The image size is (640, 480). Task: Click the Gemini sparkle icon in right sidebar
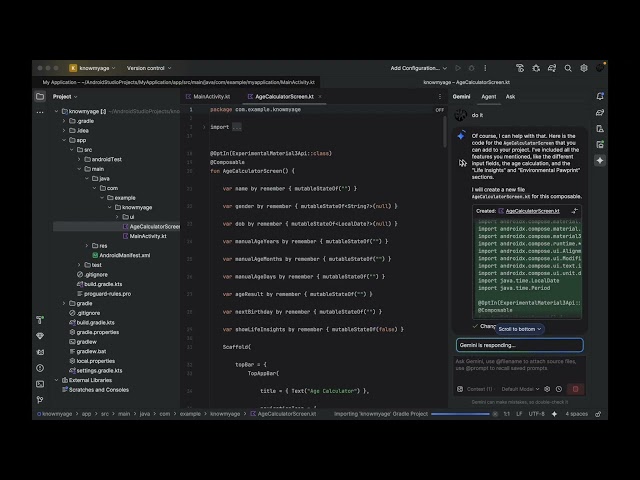point(600,160)
